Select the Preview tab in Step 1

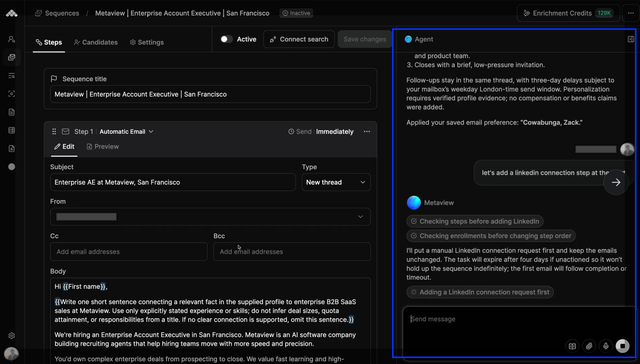[x=103, y=147]
